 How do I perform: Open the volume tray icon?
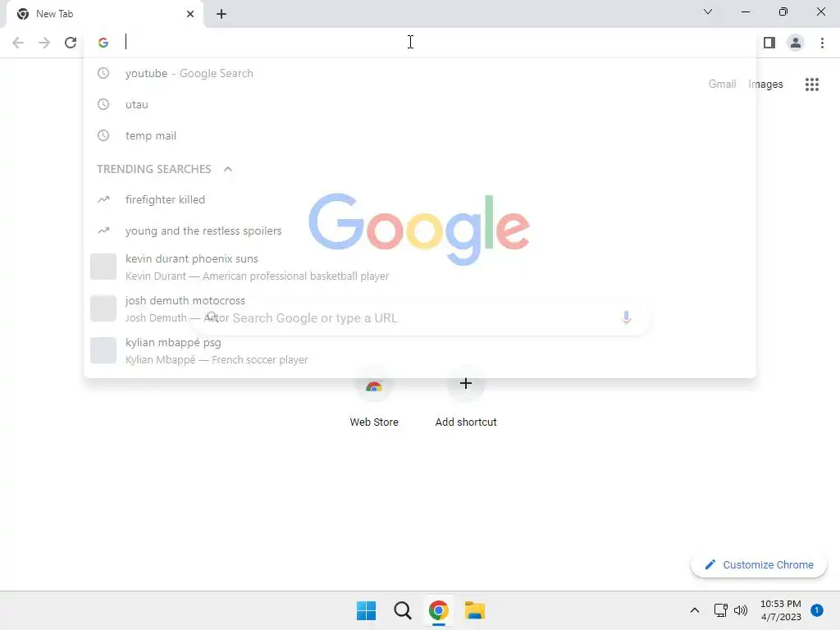(x=741, y=610)
